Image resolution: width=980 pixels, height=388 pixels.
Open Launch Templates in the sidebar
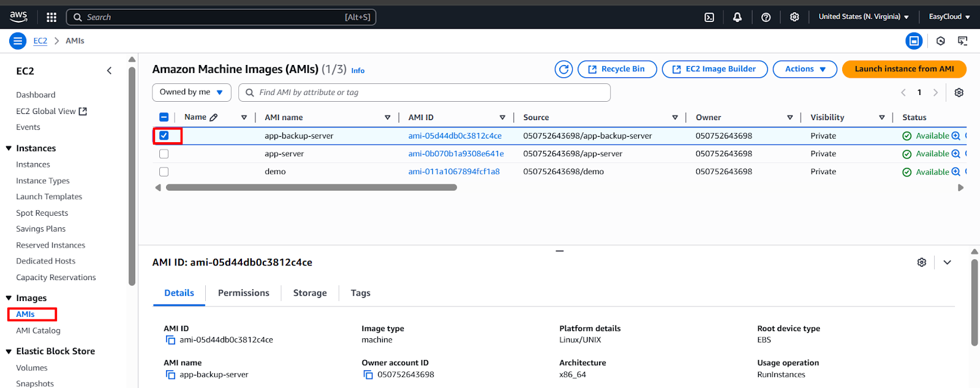[49, 197]
